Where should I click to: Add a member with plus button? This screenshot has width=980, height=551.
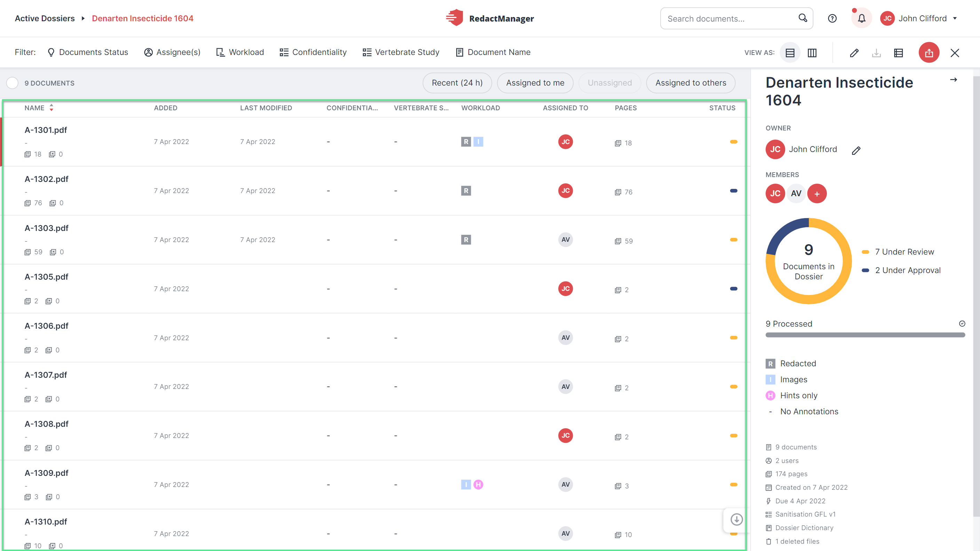(x=817, y=193)
